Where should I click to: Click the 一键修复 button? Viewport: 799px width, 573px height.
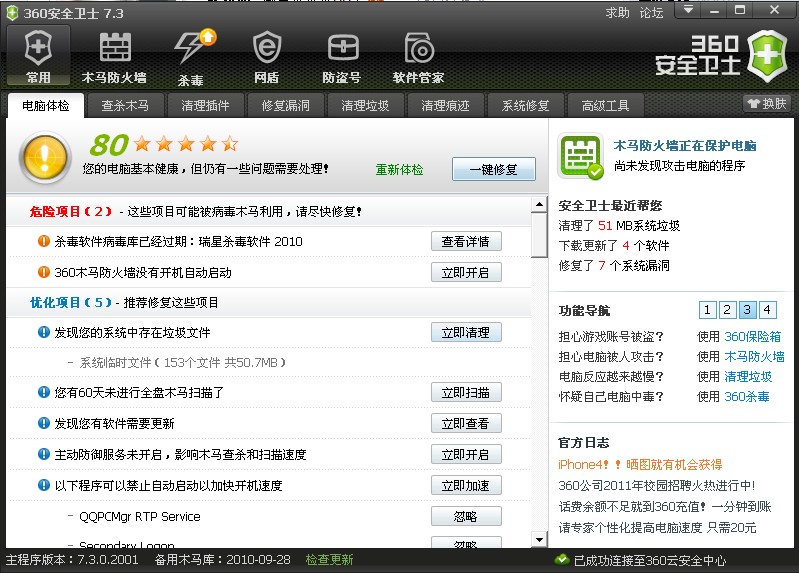(494, 169)
